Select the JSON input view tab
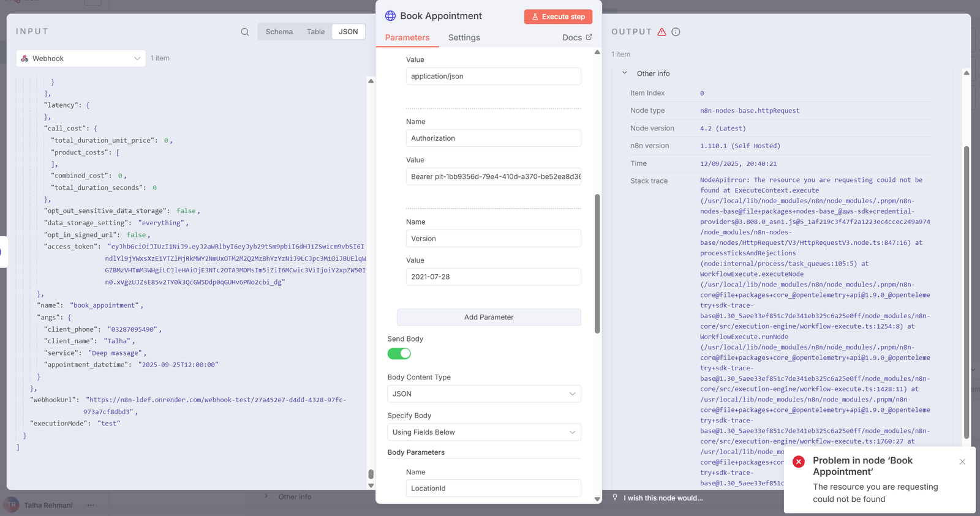 [x=349, y=32]
